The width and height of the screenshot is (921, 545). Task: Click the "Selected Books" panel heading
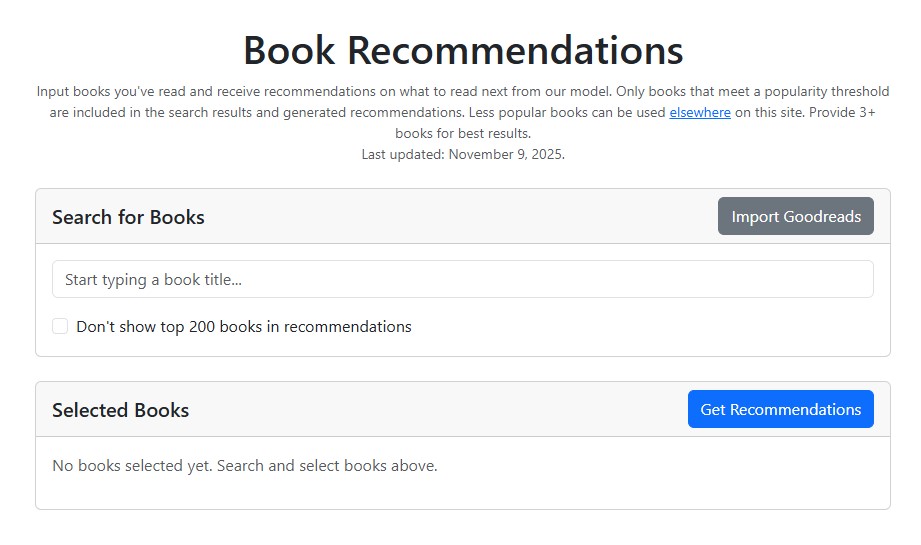click(x=120, y=410)
